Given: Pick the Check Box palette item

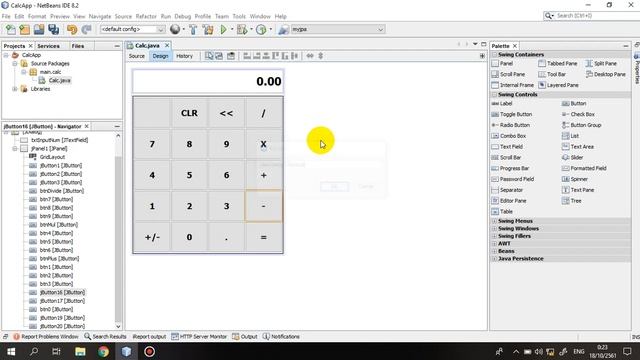Looking at the screenshot, I should point(578,114).
